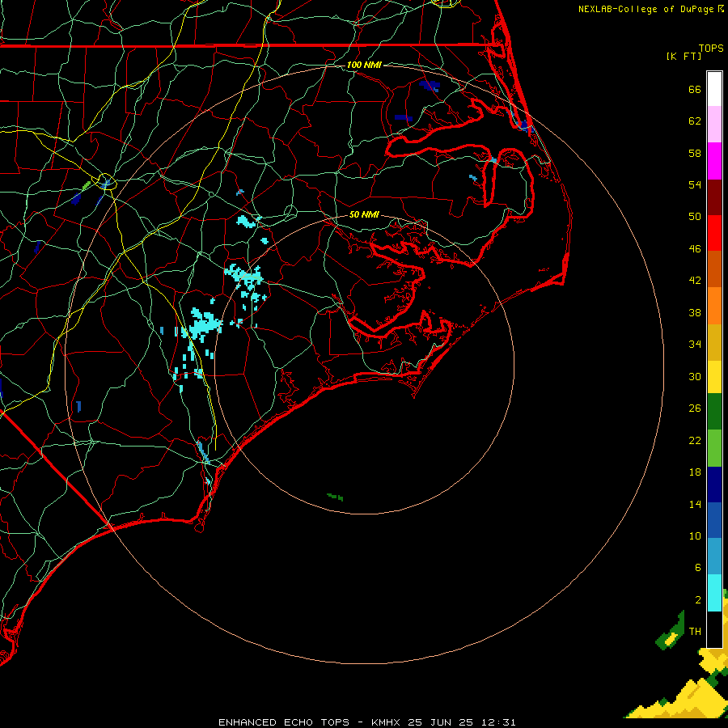
Task: Pick the black threshold swatch in legend
Action: pos(714,629)
